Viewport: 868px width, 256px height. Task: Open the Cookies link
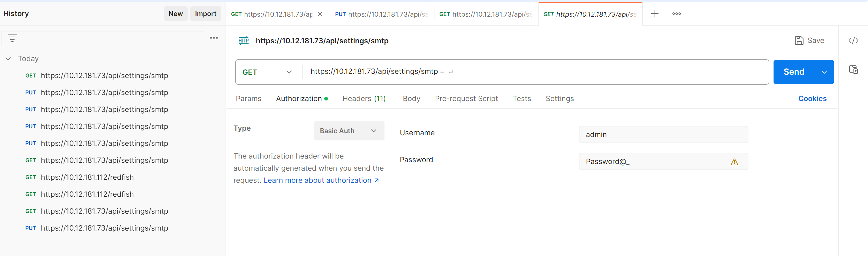tap(812, 99)
